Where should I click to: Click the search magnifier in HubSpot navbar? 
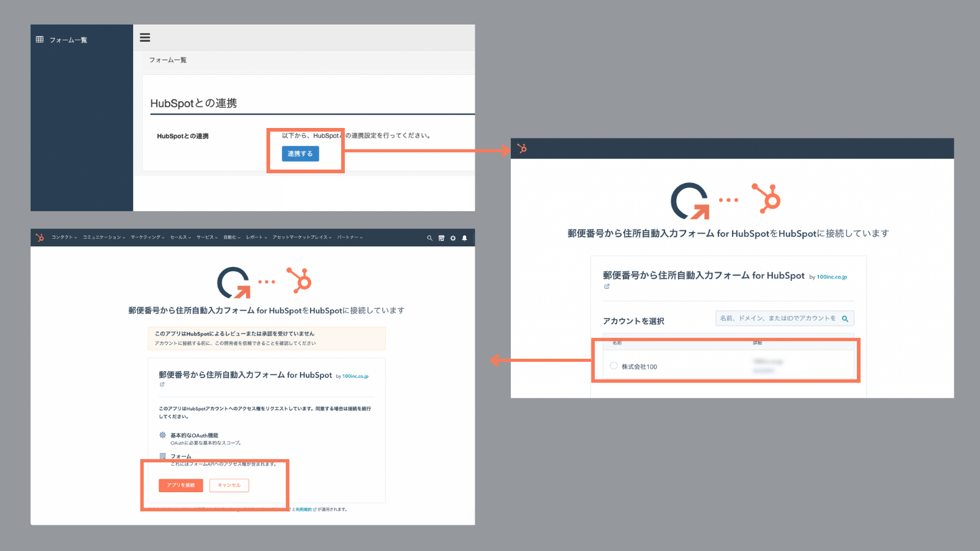[x=429, y=238]
